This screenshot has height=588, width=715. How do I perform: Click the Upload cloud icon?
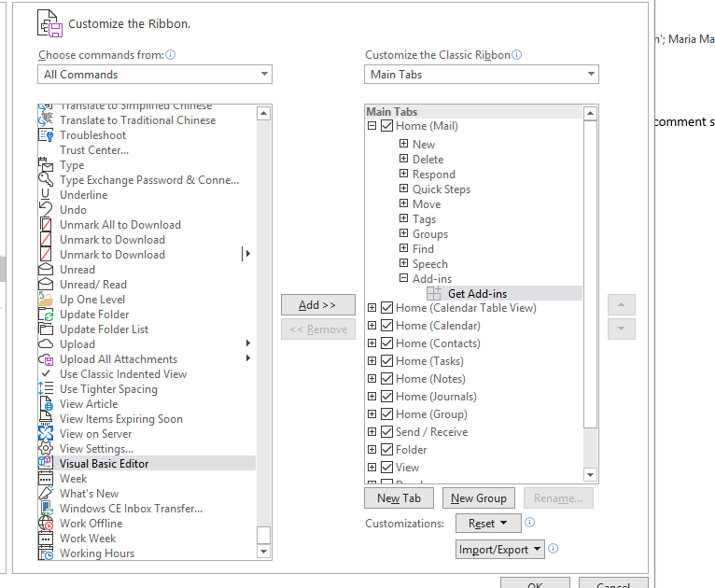[46, 344]
